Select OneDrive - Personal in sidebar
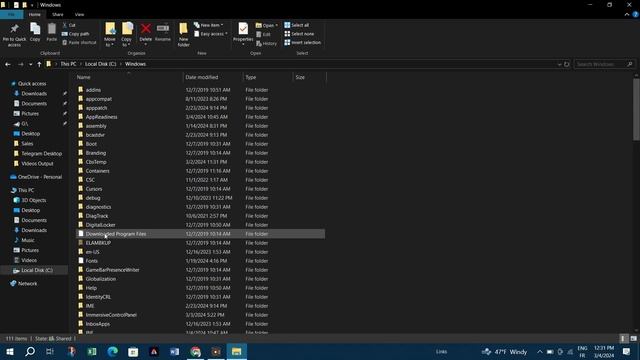The width and height of the screenshot is (640, 360). [x=40, y=177]
